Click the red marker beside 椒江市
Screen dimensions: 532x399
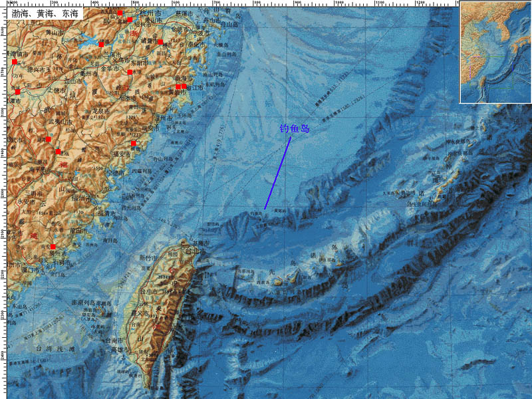[184, 86]
